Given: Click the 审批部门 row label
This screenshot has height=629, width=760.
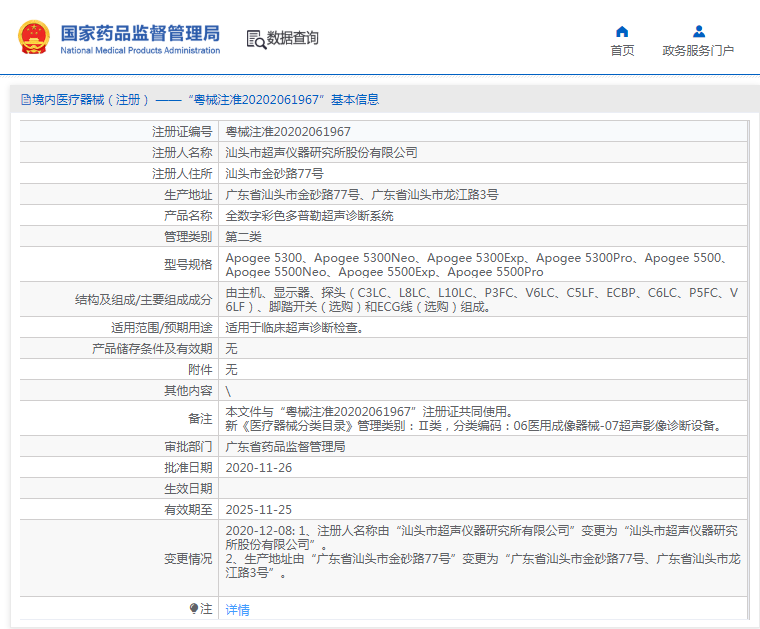Looking at the screenshot, I should (188, 447).
